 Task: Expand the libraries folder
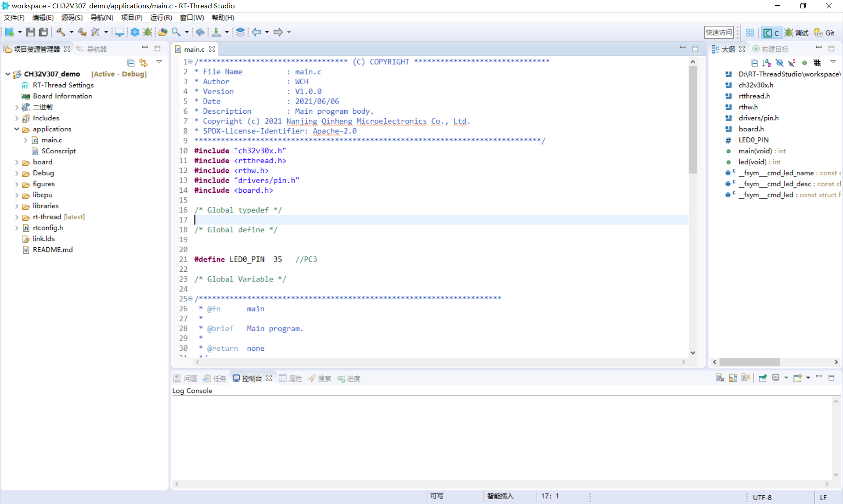pos(17,205)
